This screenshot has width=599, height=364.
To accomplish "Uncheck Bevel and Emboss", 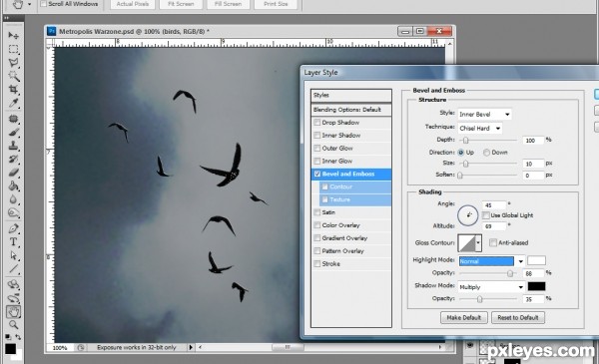I will (x=317, y=174).
